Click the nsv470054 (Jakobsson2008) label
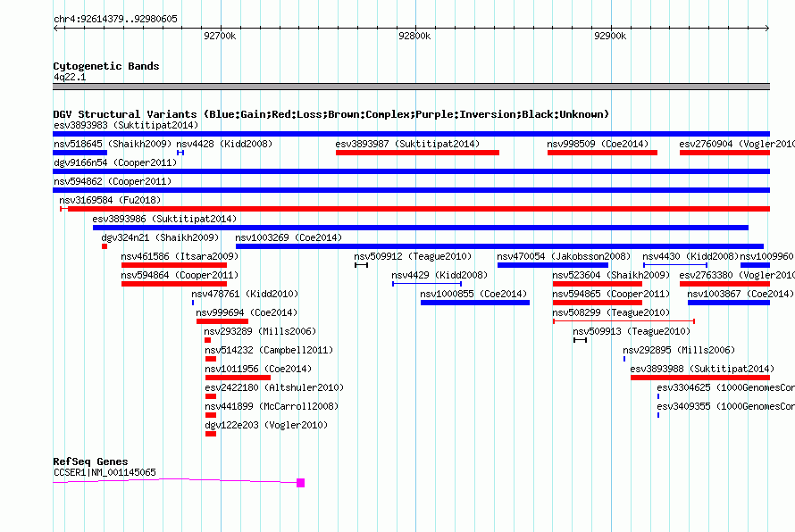Image resolution: width=795 pixels, height=532 pixels. 564,256
